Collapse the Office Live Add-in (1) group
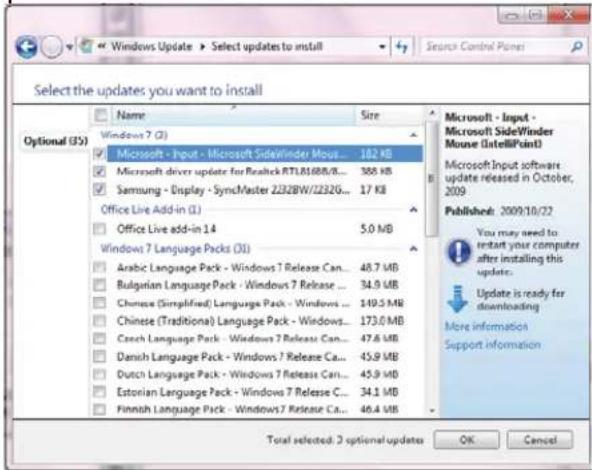 pos(413,210)
